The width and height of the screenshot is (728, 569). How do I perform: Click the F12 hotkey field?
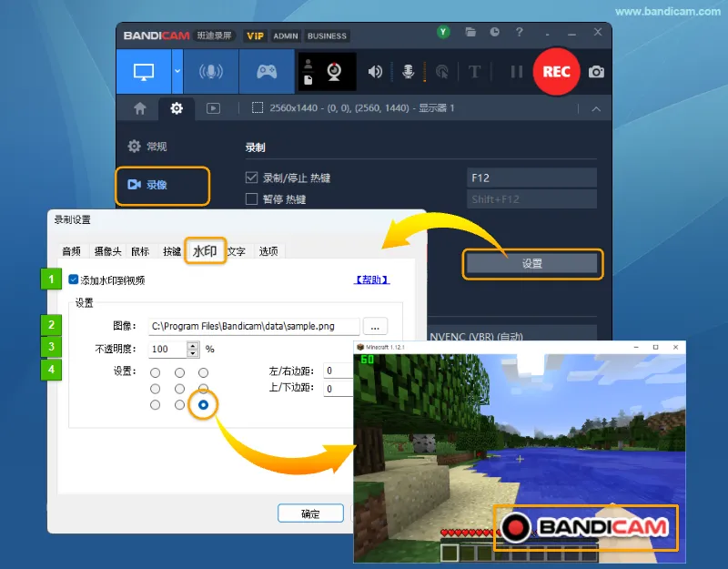[x=531, y=178]
